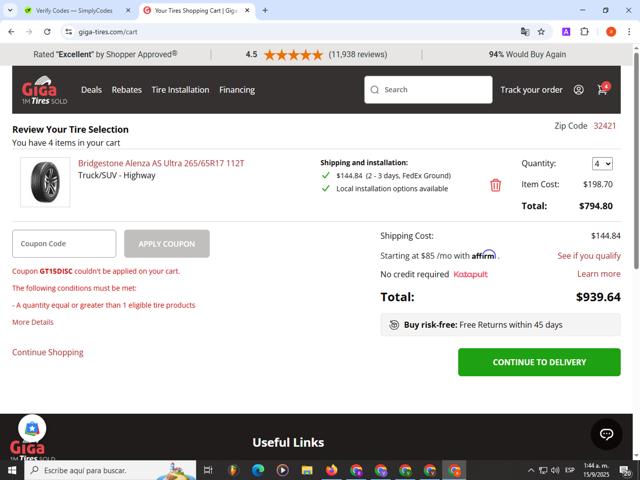Click the address bar URL giga-tires.com/cart
Screen dimensions: 640x480
(108, 32)
